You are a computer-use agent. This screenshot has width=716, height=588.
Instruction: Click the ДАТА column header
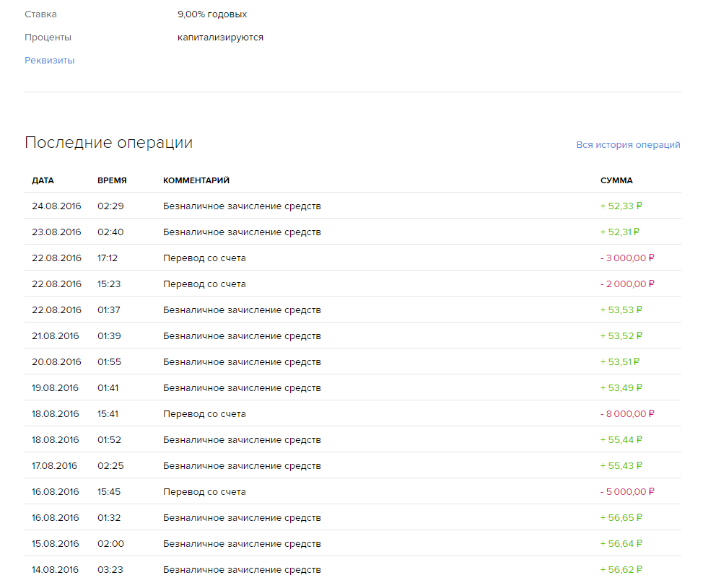(43, 180)
